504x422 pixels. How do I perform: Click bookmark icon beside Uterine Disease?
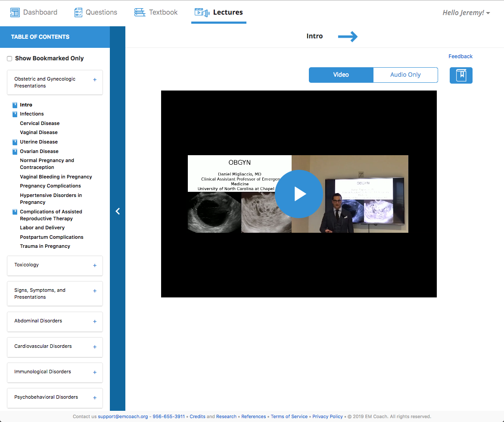15,142
